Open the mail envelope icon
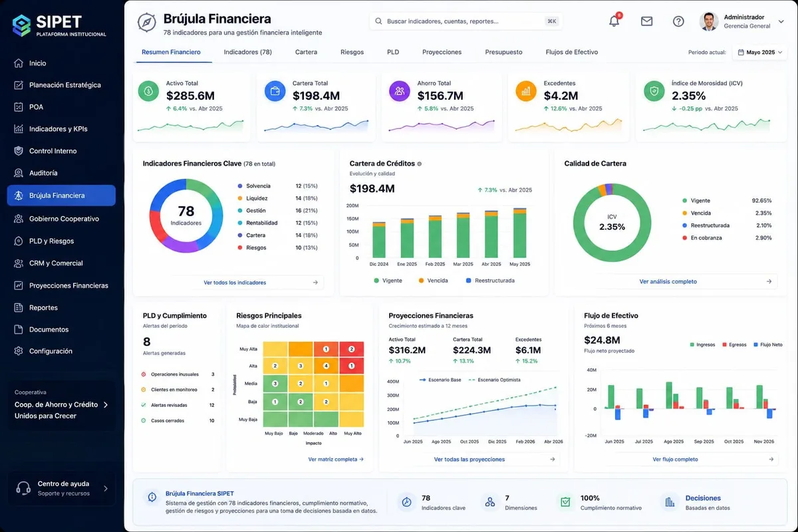 (x=646, y=21)
